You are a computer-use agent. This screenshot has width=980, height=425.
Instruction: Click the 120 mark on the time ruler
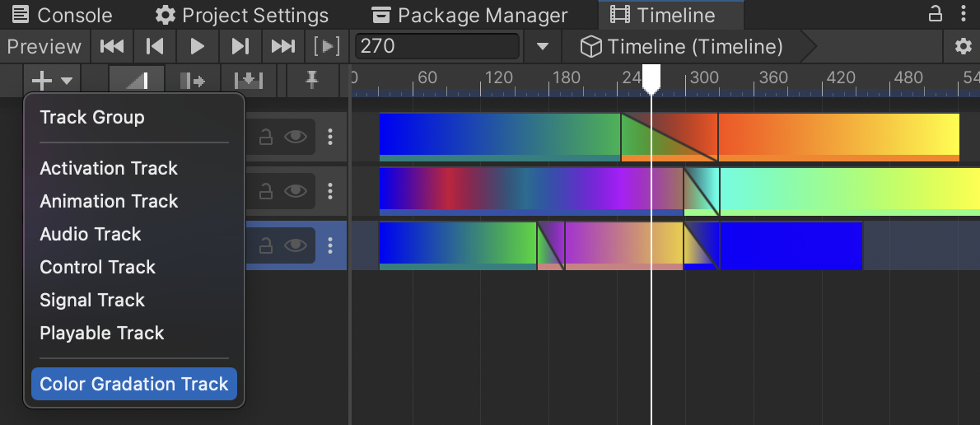(499, 78)
